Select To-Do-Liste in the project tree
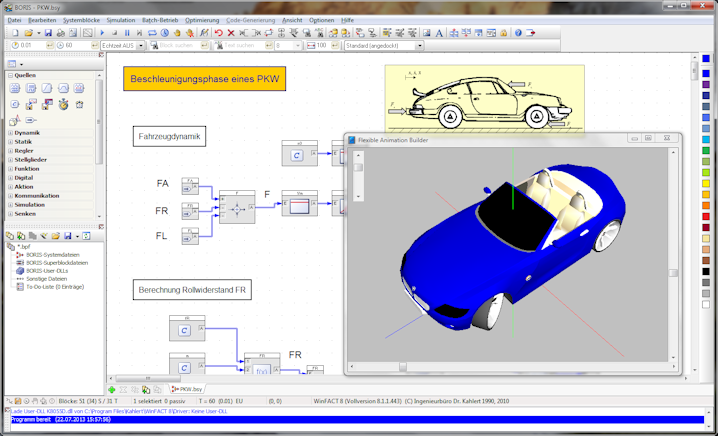Image resolution: width=718 pixels, height=436 pixels. (55, 287)
